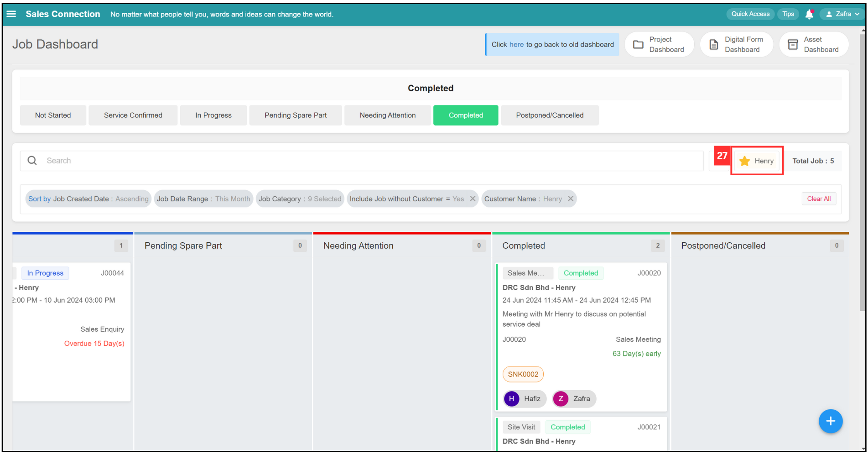Image resolution: width=868 pixels, height=455 pixels.
Task: Open the hamburger navigation menu
Action: (11, 14)
